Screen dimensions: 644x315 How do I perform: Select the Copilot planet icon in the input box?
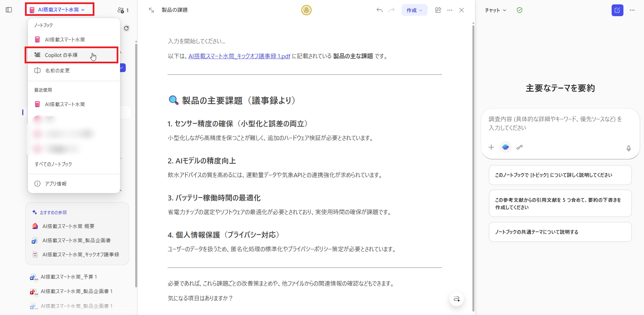coord(505,147)
